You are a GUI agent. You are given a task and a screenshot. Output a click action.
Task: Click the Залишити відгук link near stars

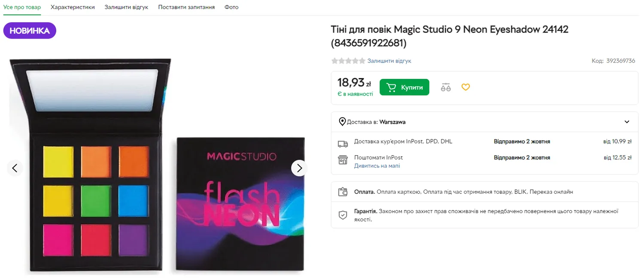tap(389, 61)
